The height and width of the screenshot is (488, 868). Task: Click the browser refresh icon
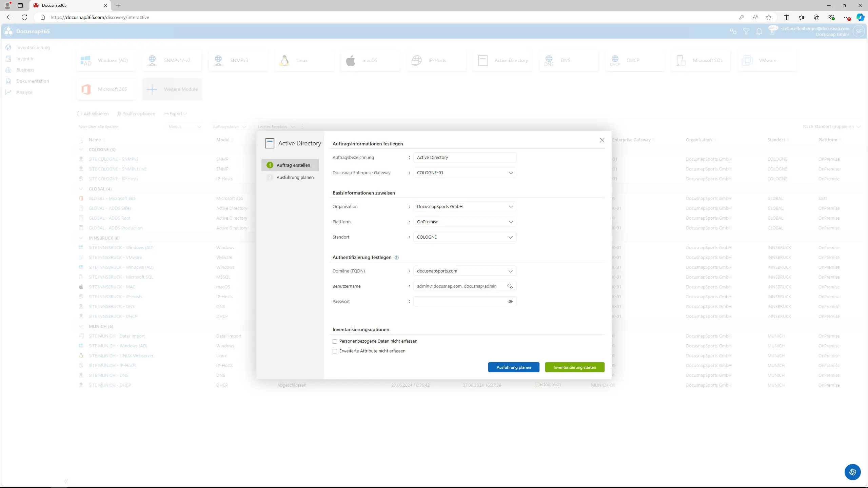(24, 17)
